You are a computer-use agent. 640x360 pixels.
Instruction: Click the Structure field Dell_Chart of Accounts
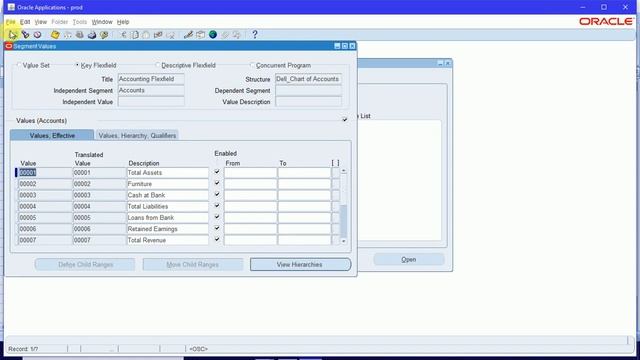[x=309, y=79]
